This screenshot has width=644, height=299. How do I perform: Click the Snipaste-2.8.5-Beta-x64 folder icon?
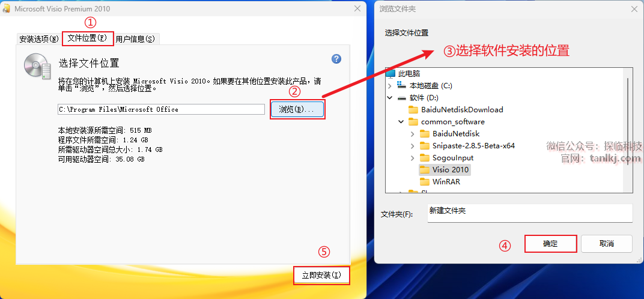(425, 146)
